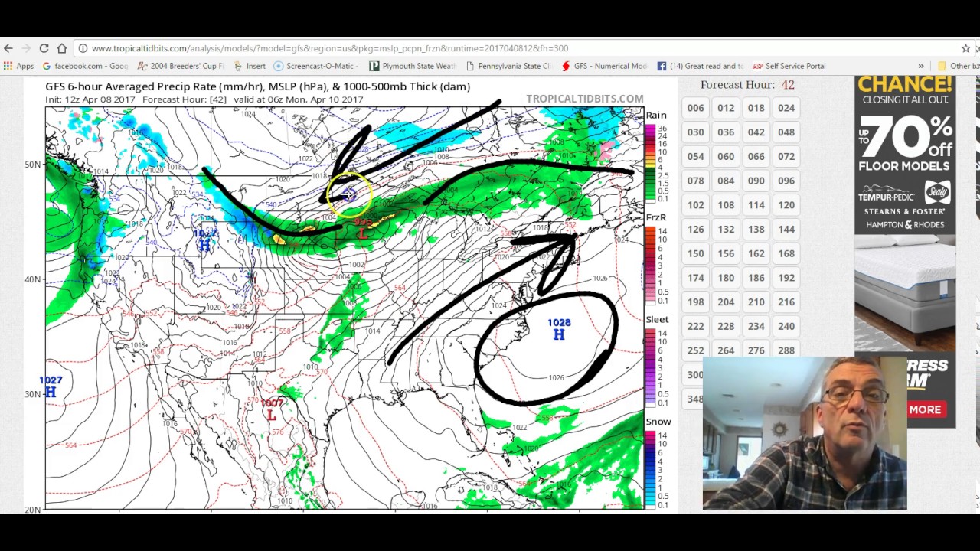Open the browser home page icon

[62, 48]
